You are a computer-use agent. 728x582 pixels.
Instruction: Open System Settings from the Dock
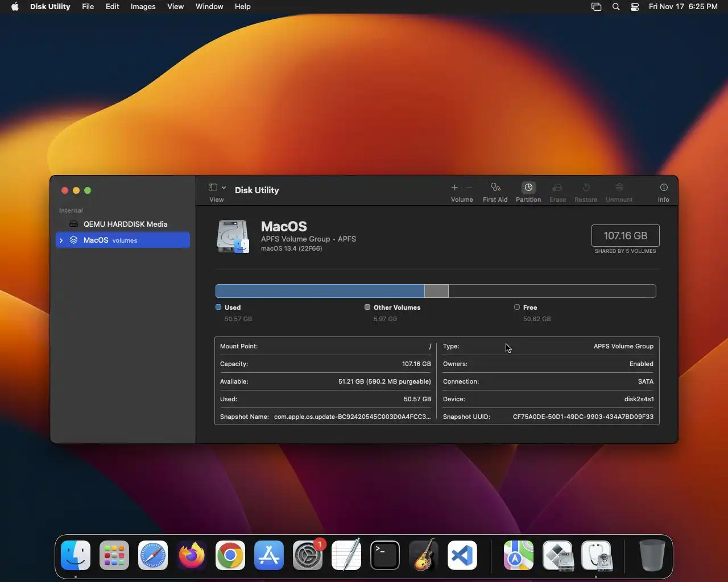308,555
